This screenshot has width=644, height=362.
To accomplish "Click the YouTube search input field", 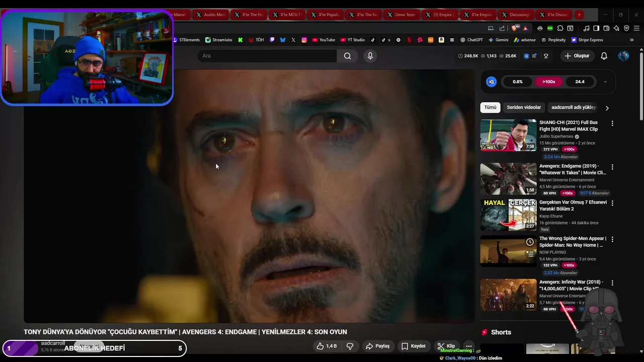I will 267,56.
